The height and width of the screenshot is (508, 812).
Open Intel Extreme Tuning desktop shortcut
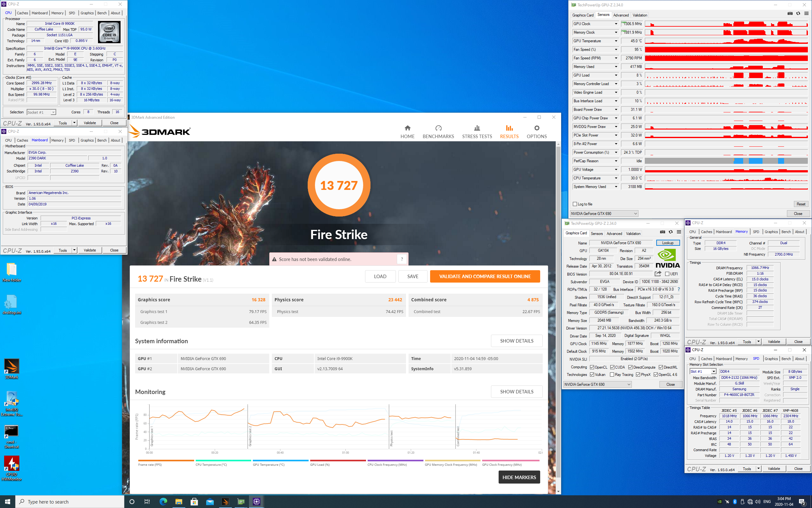point(11,404)
